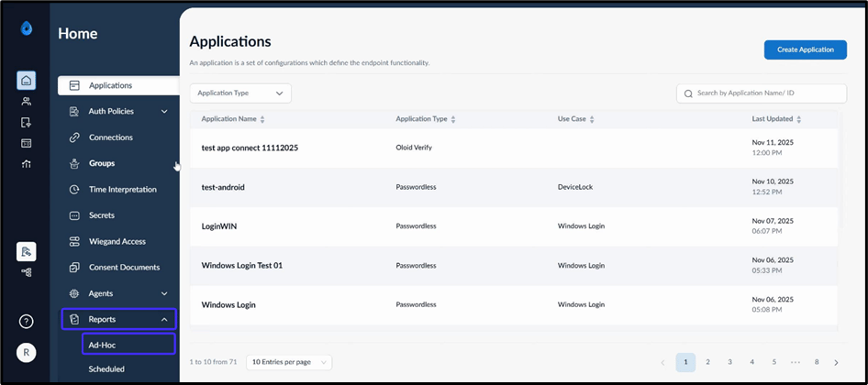The width and height of the screenshot is (868, 385).
Task: Select the Home icon in left rail
Action: 26,81
